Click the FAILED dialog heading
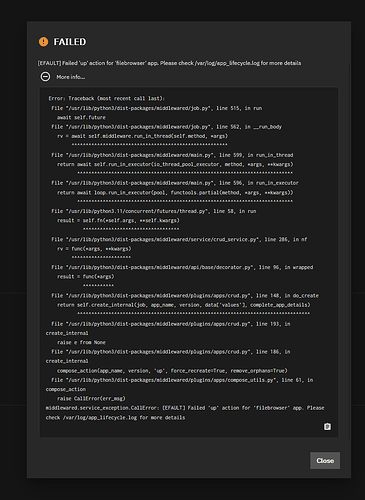The image size is (365, 500). tap(70, 42)
